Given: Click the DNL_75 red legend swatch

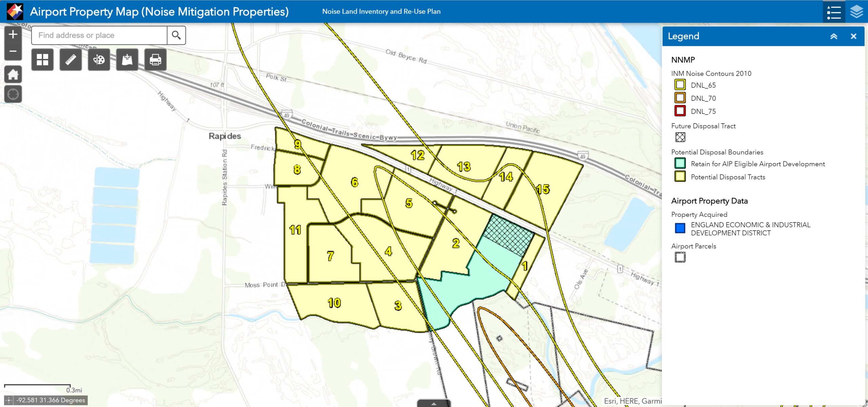Looking at the screenshot, I should pos(680,111).
